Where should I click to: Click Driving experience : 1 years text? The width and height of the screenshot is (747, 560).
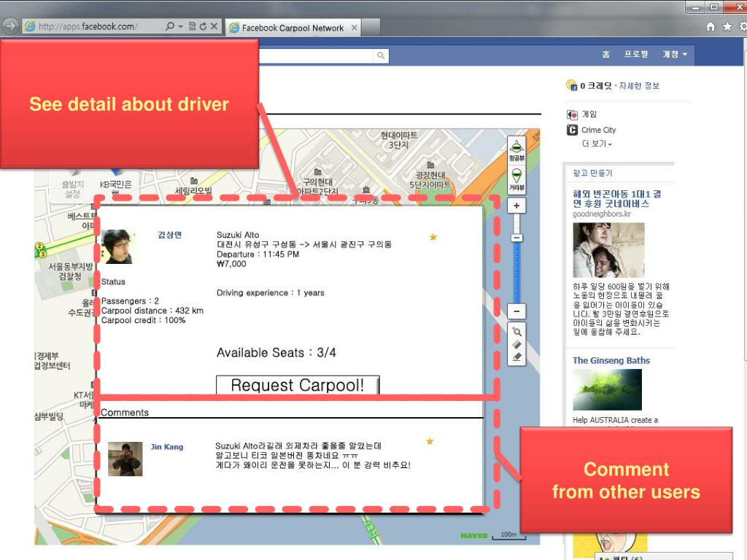(x=270, y=293)
